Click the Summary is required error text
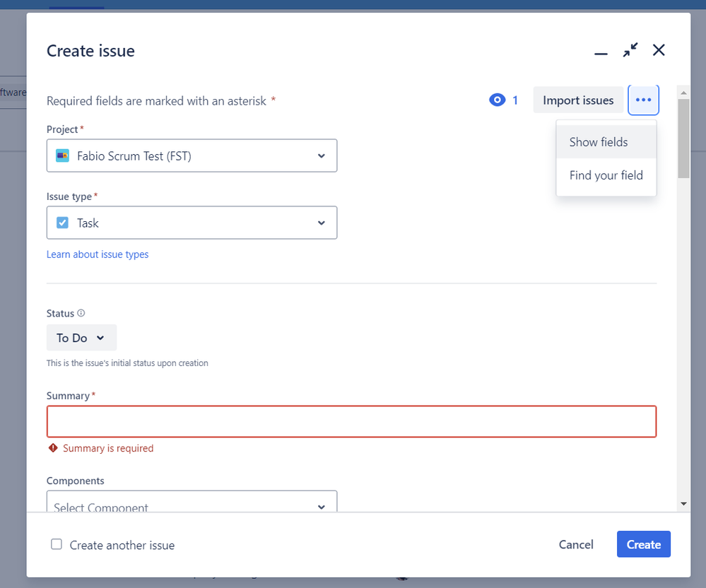706x588 pixels. coord(108,449)
